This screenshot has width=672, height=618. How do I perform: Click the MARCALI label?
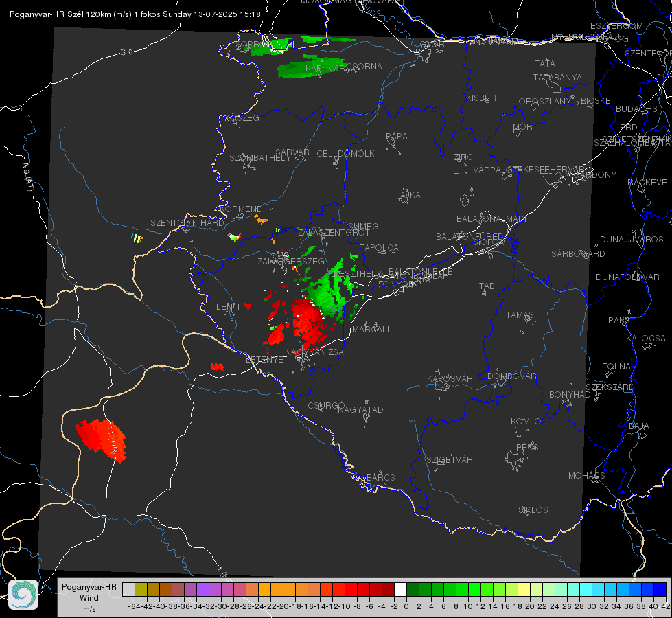click(x=371, y=330)
